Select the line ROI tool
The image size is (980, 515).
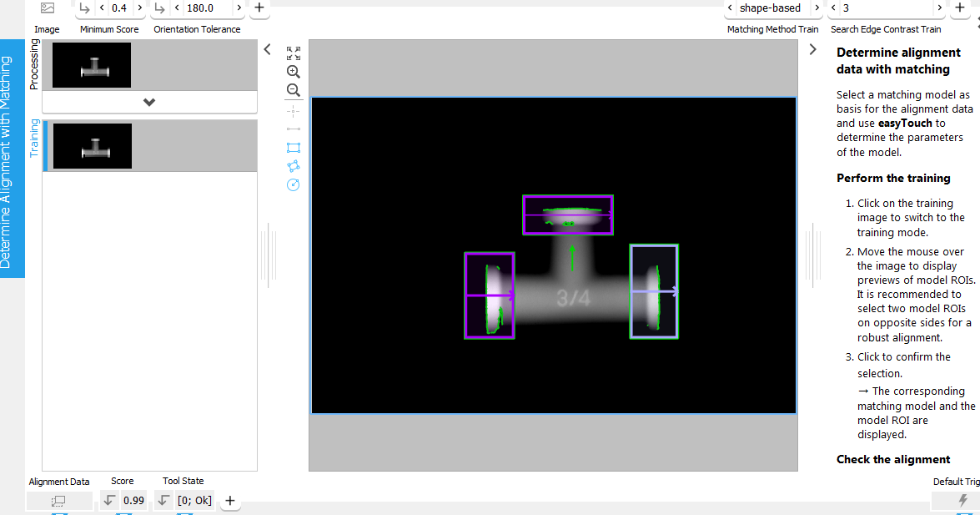click(x=293, y=129)
